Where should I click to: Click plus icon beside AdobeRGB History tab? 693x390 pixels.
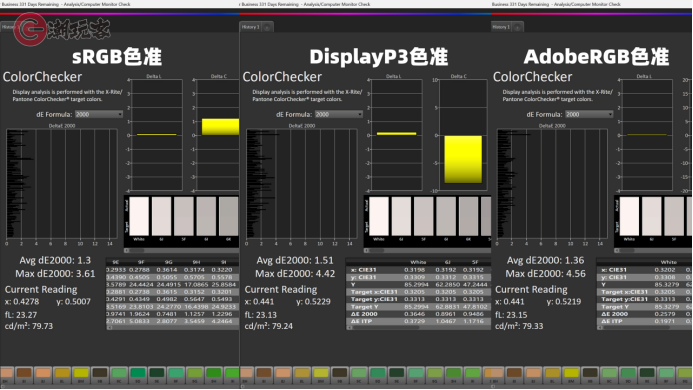(518, 27)
